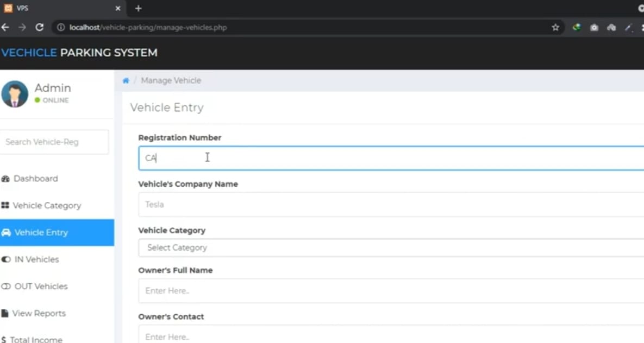Open OUT Vehicles list
The image size is (644, 343).
[x=41, y=287]
